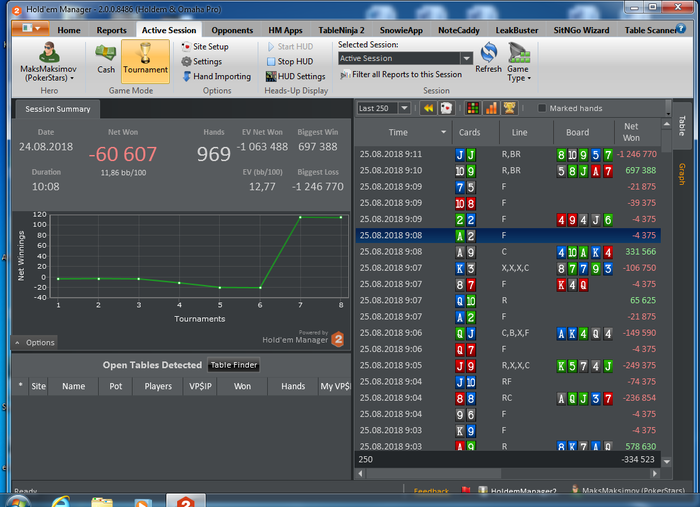The height and width of the screenshot is (507, 700).
Task: Sort open tables by Players column
Action: 158,386
